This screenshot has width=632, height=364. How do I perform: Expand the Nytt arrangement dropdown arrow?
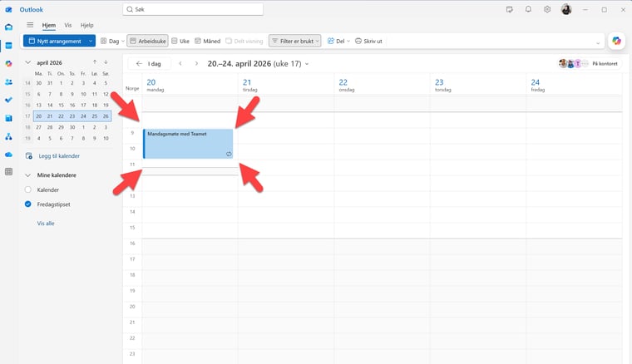coord(91,41)
